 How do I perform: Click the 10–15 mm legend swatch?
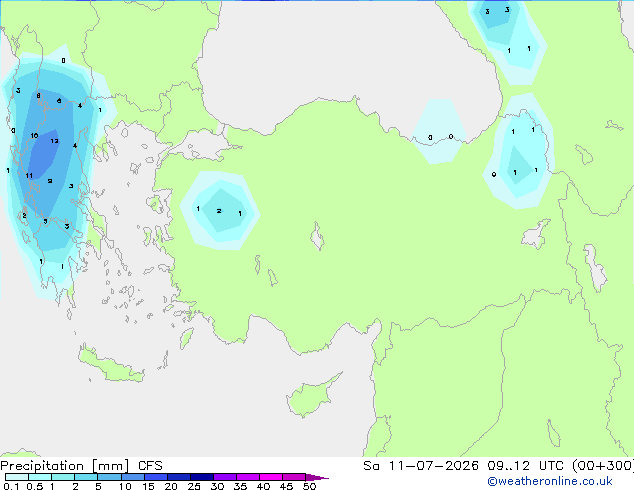point(132,477)
